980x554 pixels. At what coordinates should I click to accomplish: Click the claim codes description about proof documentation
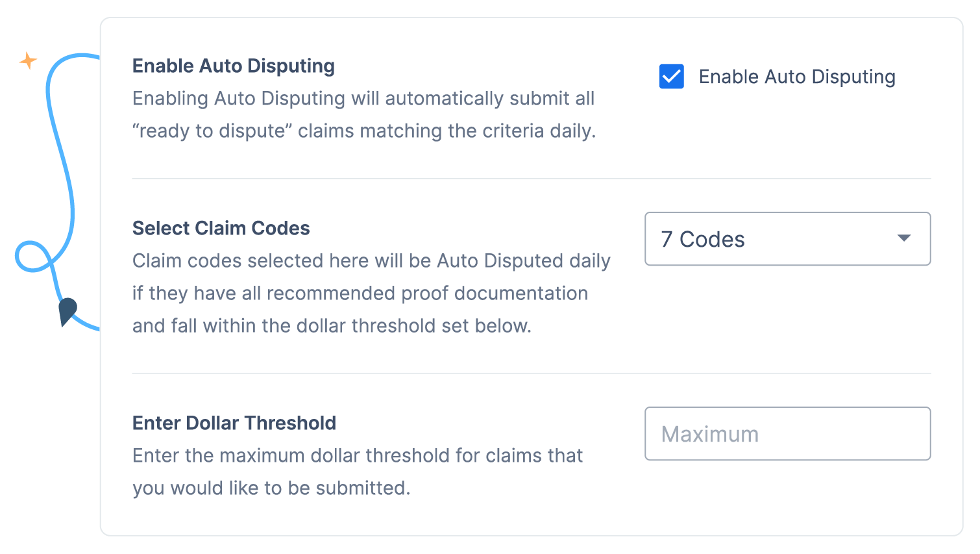[x=371, y=293]
